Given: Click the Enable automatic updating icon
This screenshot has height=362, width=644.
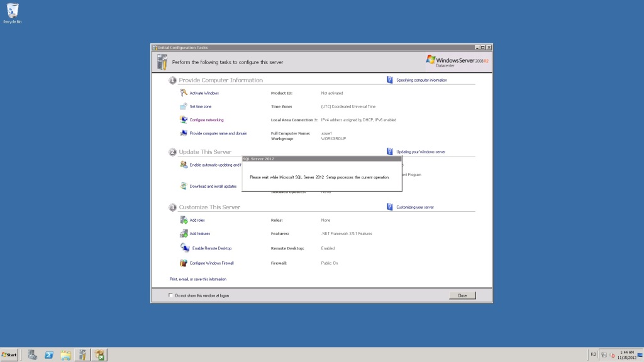Looking at the screenshot, I should pos(183,165).
